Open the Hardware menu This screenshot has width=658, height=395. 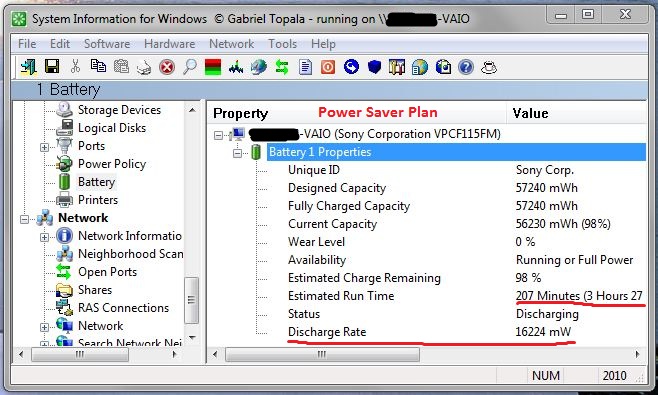(x=169, y=44)
